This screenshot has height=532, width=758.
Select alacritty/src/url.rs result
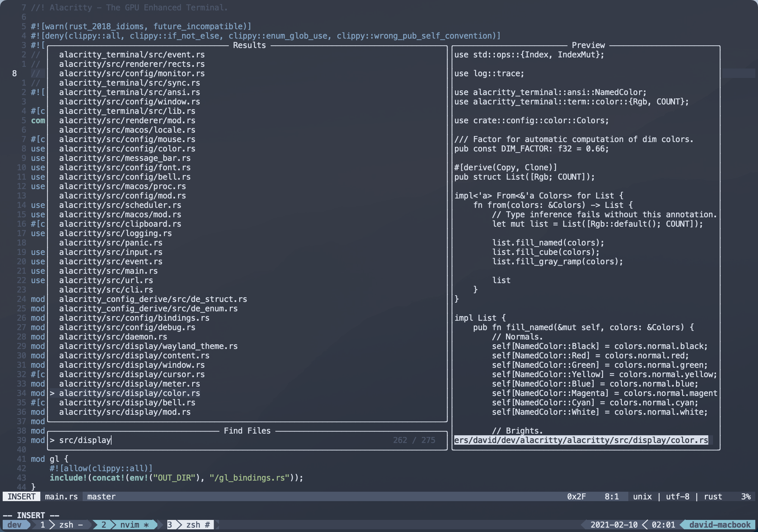[106, 280]
